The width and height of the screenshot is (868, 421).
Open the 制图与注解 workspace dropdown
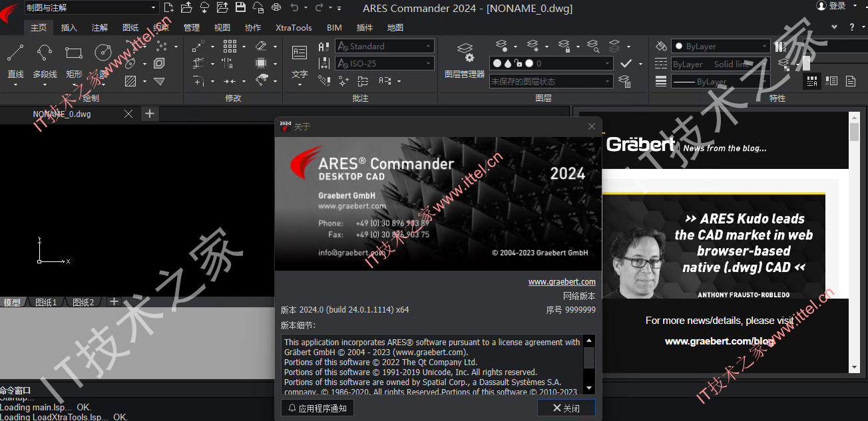(91, 7)
